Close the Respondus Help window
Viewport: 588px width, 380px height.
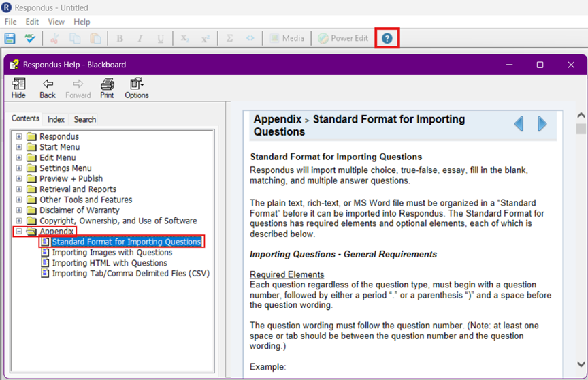[x=571, y=65]
